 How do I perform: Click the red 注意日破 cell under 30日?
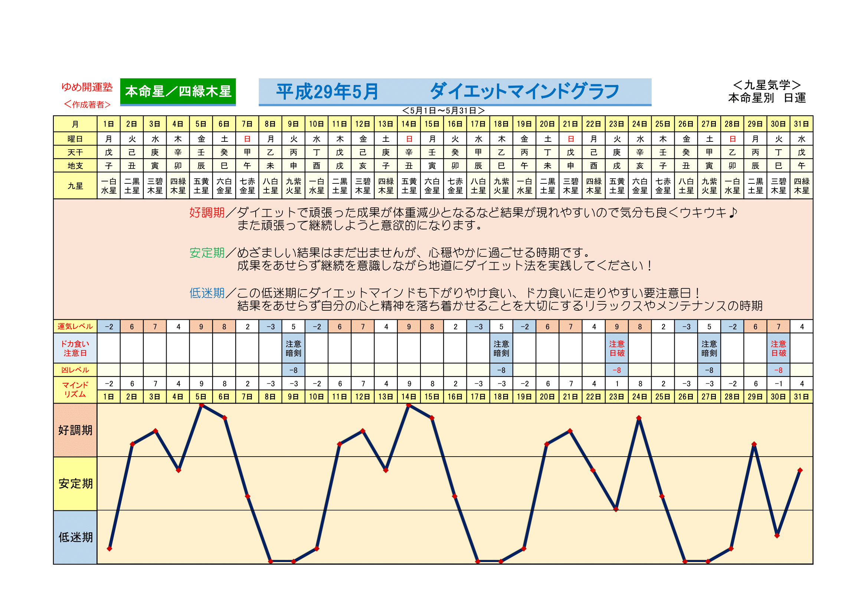tap(779, 348)
